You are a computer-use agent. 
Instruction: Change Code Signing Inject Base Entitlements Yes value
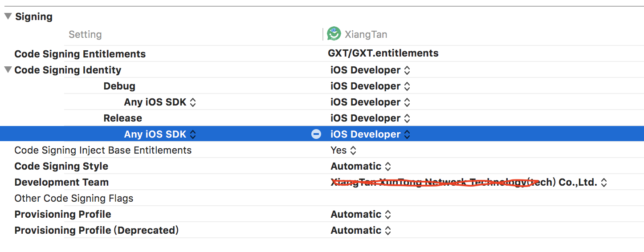[x=343, y=150]
